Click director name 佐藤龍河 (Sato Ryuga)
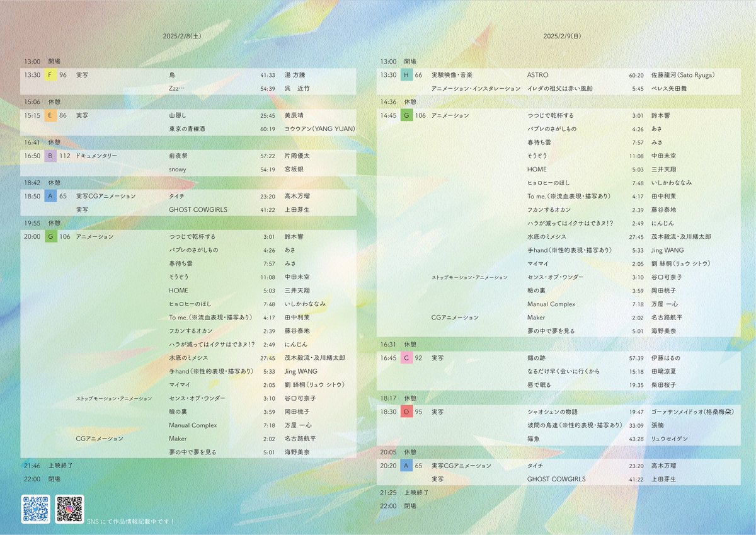 coord(683,75)
